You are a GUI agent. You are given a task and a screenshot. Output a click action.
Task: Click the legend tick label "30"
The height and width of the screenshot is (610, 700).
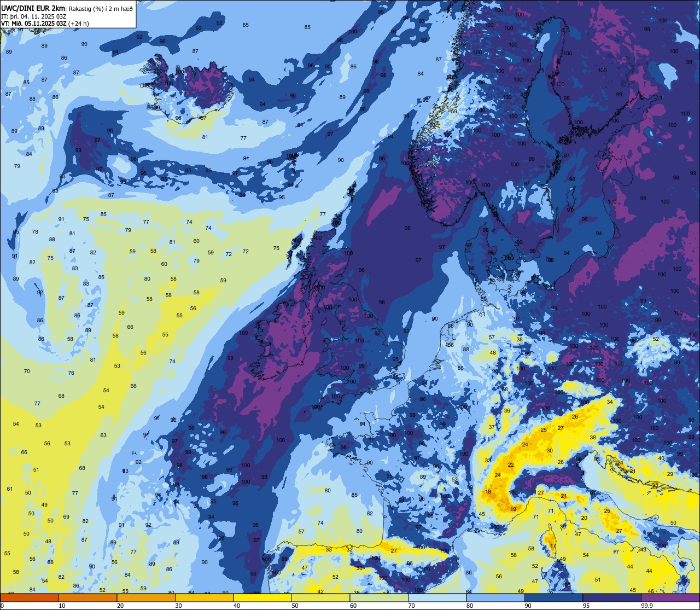(x=178, y=606)
